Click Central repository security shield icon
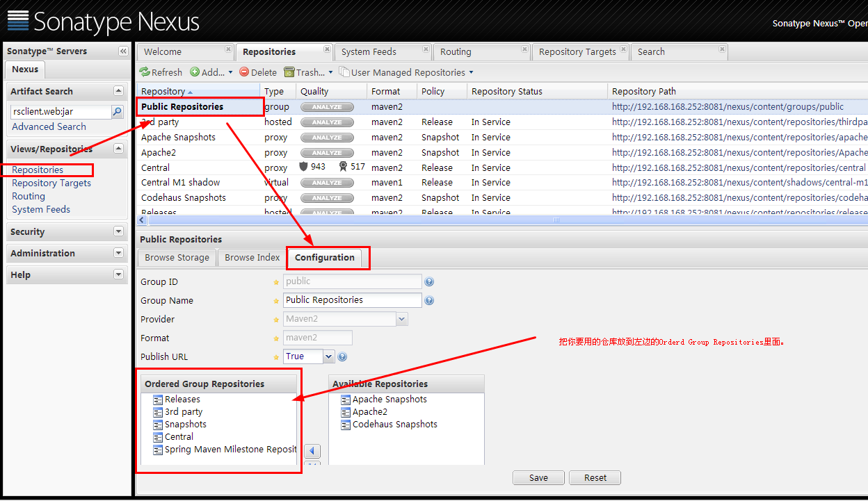 [x=303, y=167]
